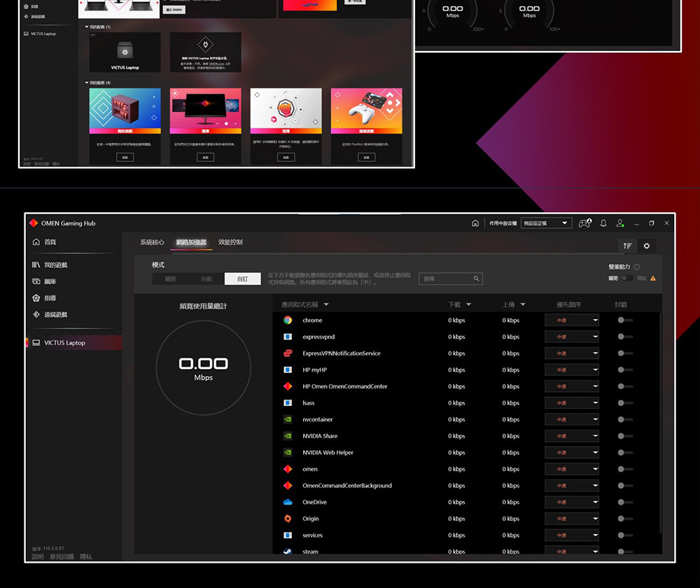Click the HP myHP row icon
Screen dimensions: 700x588
(x=288, y=370)
